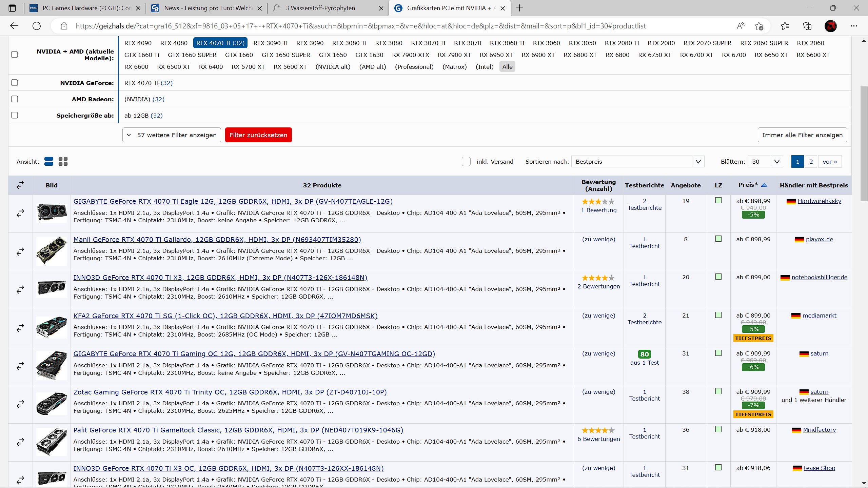
Task: Open the Sortieren nach Bestpreis dropdown
Action: pos(637,162)
